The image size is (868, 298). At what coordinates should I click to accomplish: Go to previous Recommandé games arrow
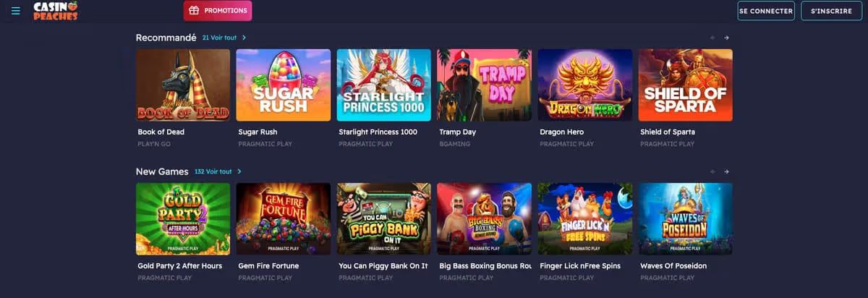pyautogui.click(x=712, y=38)
